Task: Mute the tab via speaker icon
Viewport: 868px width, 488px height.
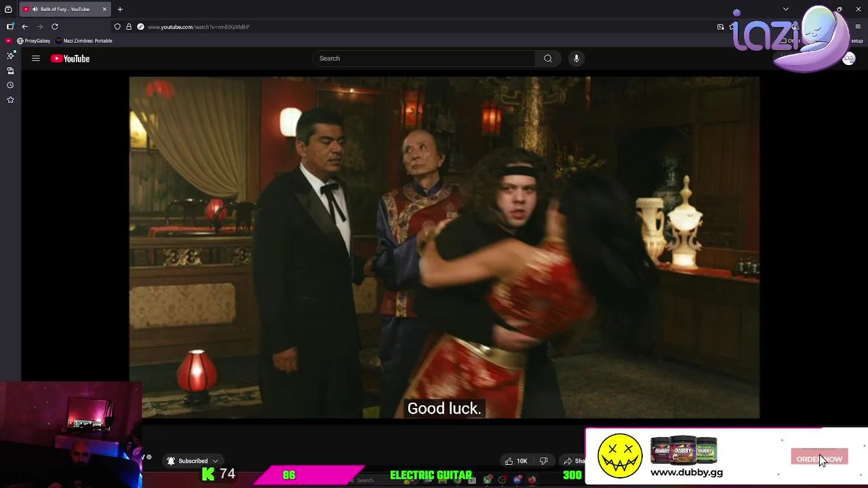Action: (35, 9)
